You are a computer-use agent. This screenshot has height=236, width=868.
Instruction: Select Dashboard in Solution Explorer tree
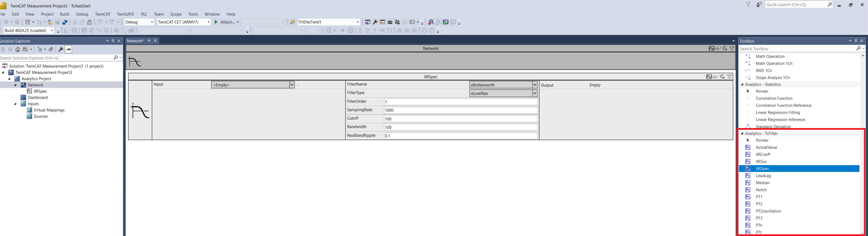tap(37, 98)
